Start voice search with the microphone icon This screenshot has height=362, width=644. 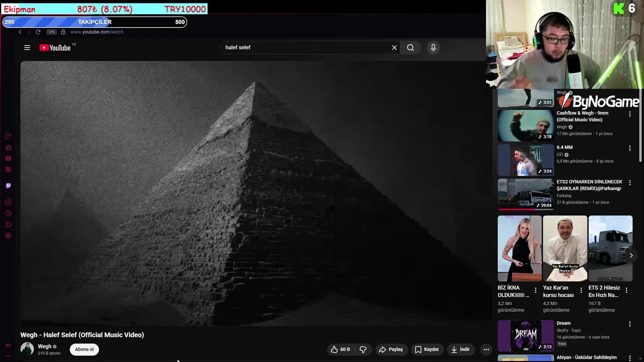coord(433,48)
